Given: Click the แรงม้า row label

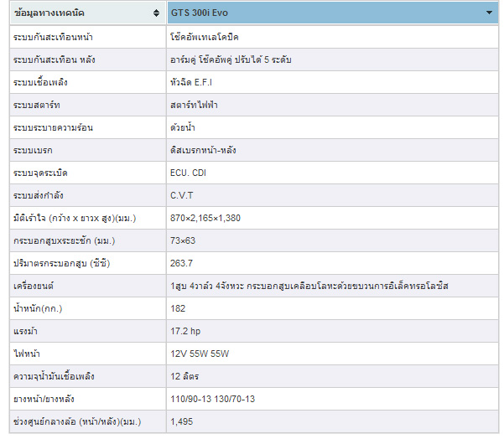Looking at the screenshot, I should pyautogui.click(x=25, y=332).
